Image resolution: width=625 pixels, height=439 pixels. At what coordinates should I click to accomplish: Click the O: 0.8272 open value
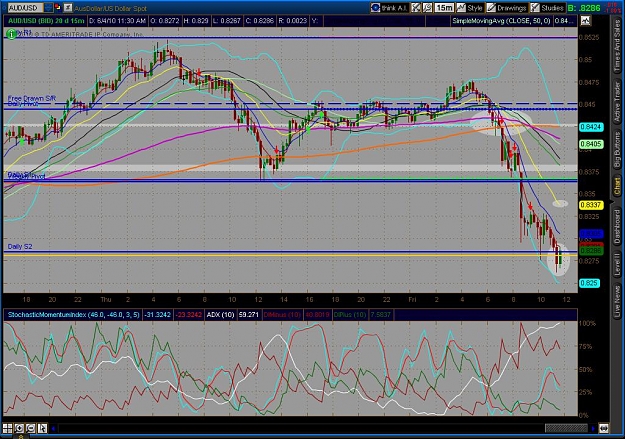165,21
